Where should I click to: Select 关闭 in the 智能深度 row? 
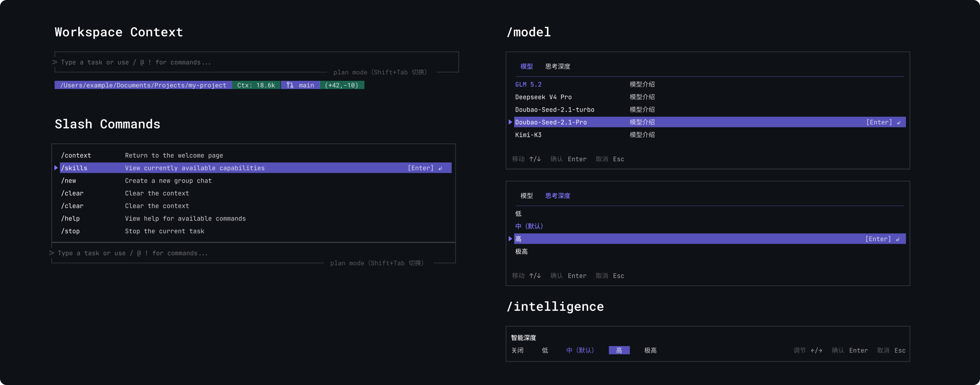tap(518, 350)
